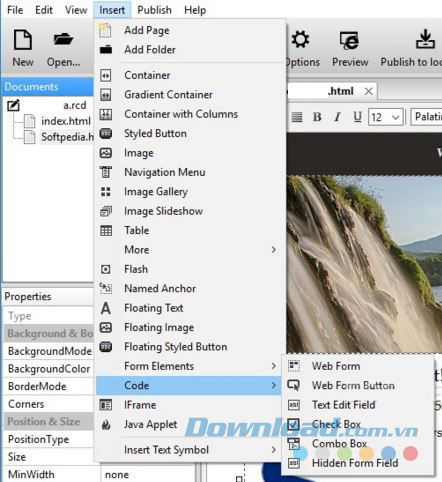Open the Options gear icon
This screenshot has height=482, width=442.
[300, 39]
